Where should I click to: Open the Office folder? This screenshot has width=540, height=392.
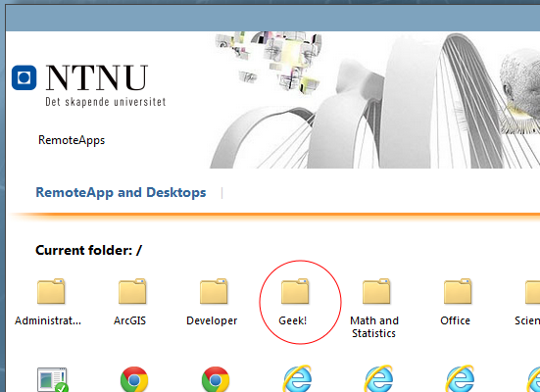458,291
